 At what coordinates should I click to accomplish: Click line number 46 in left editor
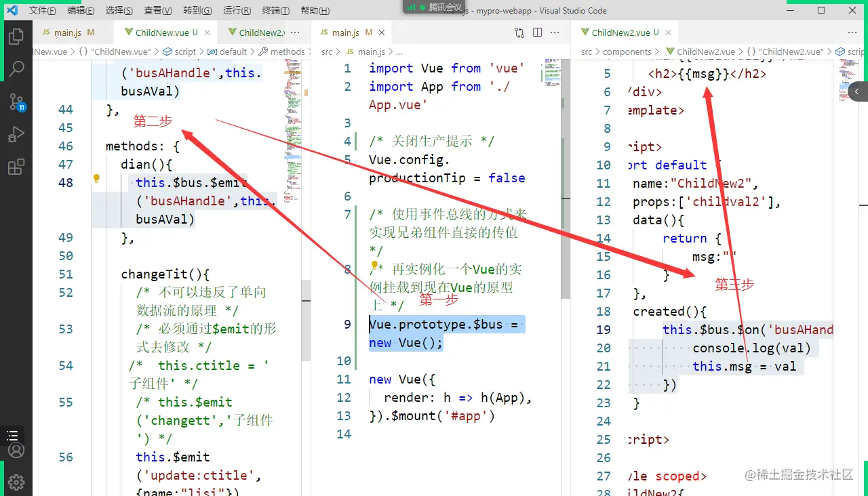pyautogui.click(x=65, y=146)
